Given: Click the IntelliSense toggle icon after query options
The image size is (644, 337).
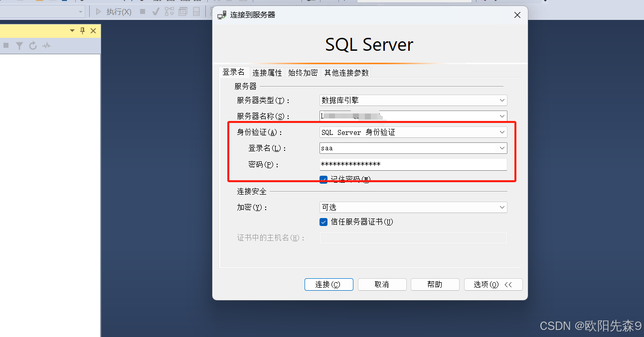Looking at the screenshot, I should [196, 11].
